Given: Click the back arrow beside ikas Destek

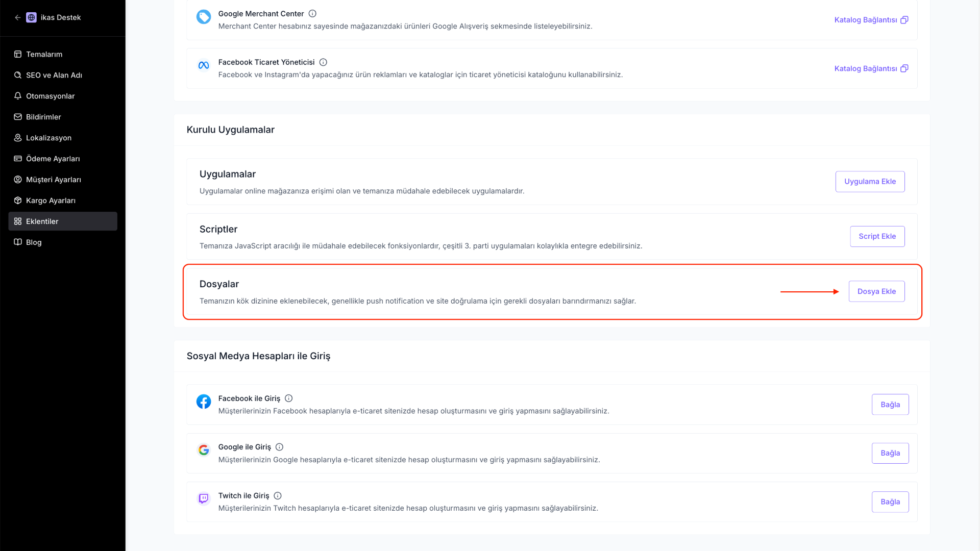Looking at the screenshot, I should (x=18, y=17).
